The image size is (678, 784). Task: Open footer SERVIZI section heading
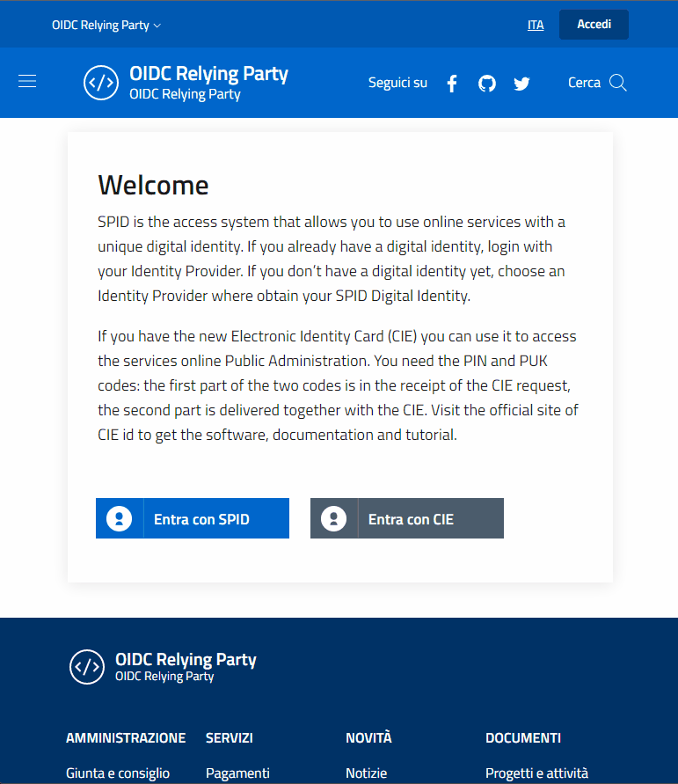click(x=230, y=738)
